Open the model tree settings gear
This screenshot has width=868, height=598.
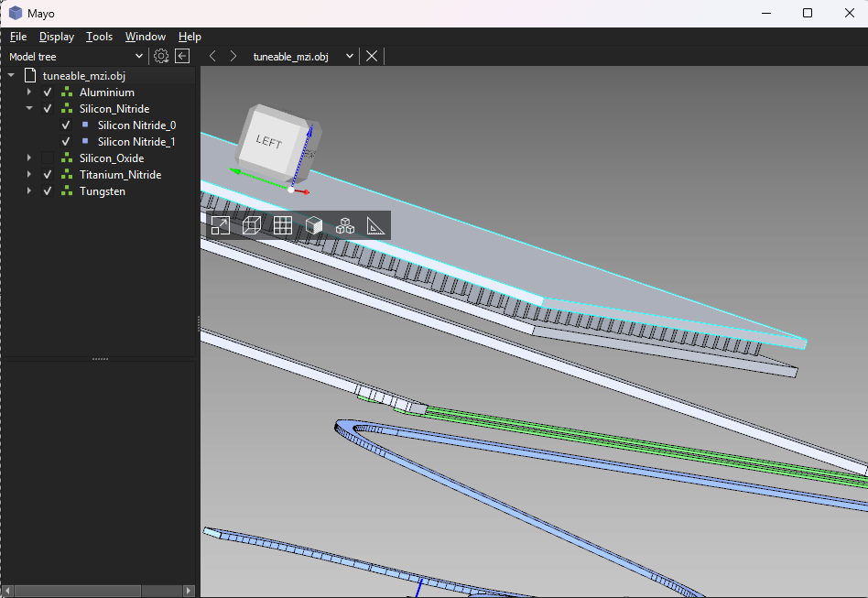pos(161,56)
